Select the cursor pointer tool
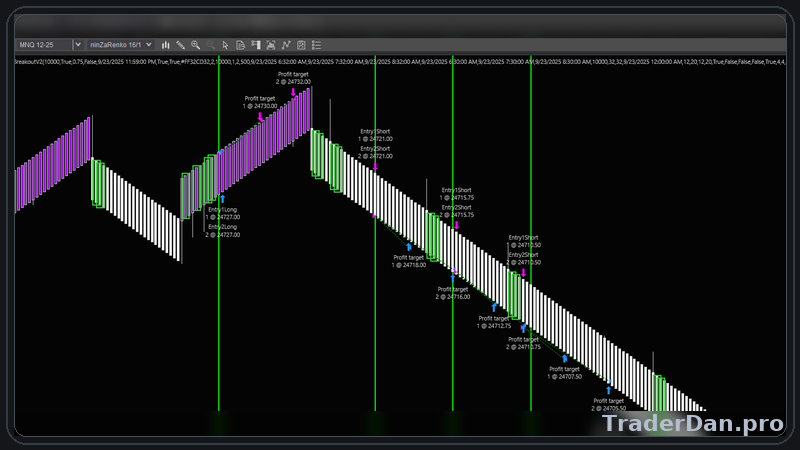 [226, 45]
